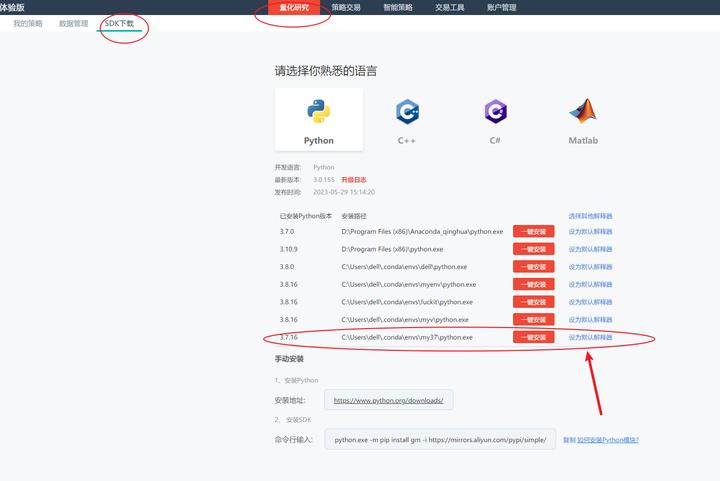Click the 手动安装 heading
This screenshot has width=720, height=481.
point(289,359)
